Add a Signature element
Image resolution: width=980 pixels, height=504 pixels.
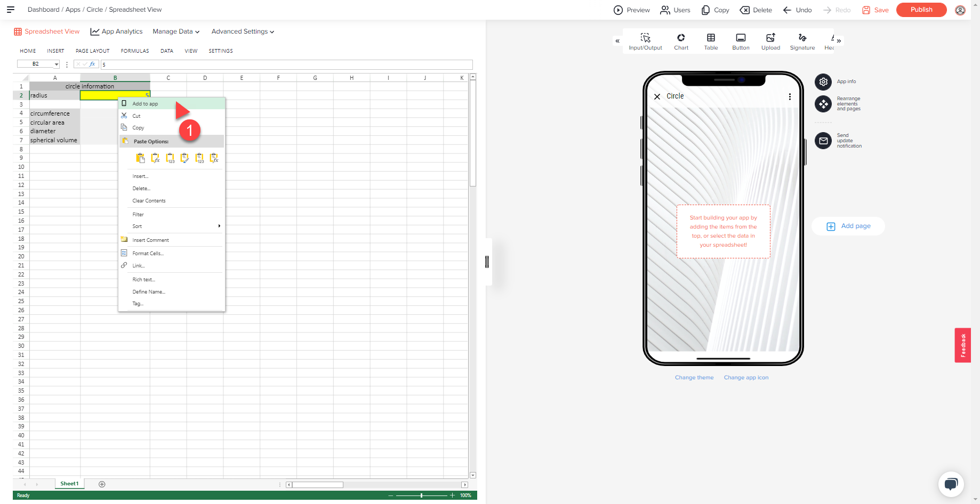click(x=802, y=42)
